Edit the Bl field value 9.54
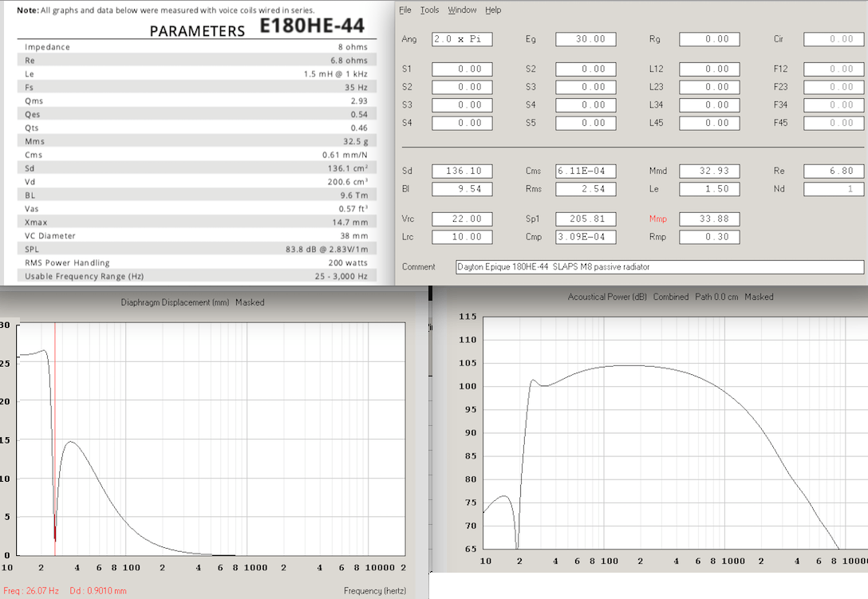This screenshot has width=868, height=599. pyautogui.click(x=462, y=189)
